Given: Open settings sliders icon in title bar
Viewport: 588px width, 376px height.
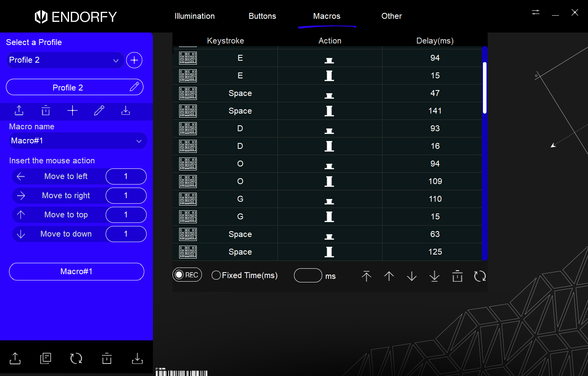Looking at the screenshot, I should pyautogui.click(x=535, y=13).
